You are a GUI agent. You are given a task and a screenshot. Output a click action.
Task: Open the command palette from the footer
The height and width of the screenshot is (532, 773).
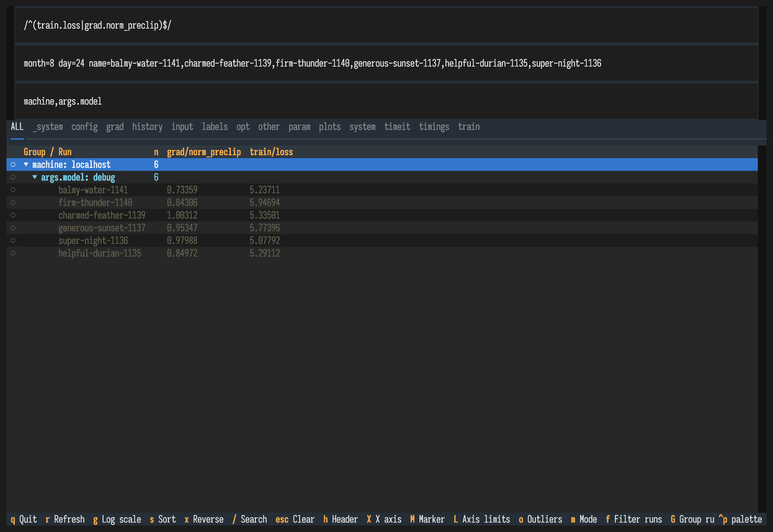coord(740,519)
